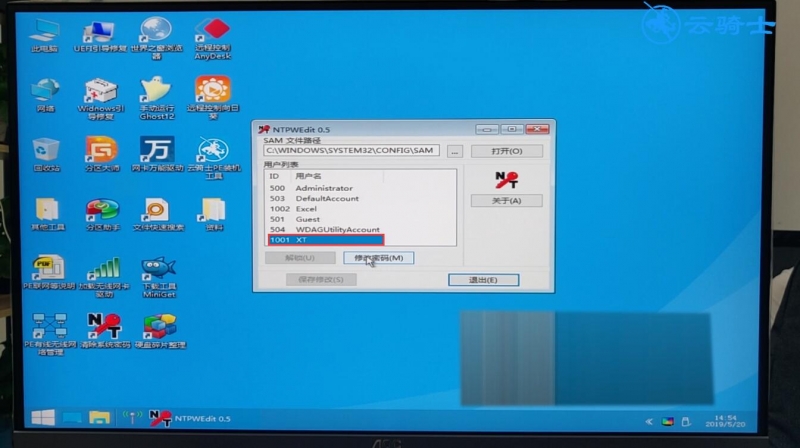
Task: Click the colorful display tray icon
Action: pyautogui.click(x=668, y=421)
